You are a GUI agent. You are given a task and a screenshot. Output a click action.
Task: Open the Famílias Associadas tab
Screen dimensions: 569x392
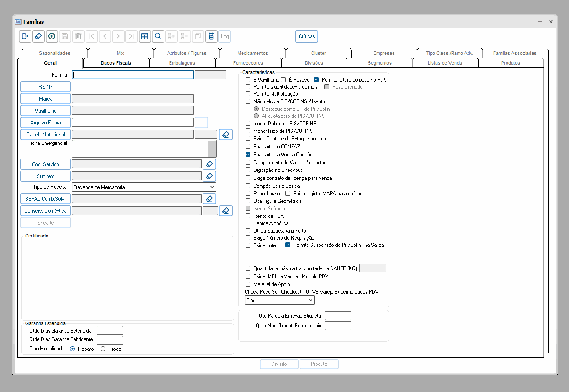[515, 53]
